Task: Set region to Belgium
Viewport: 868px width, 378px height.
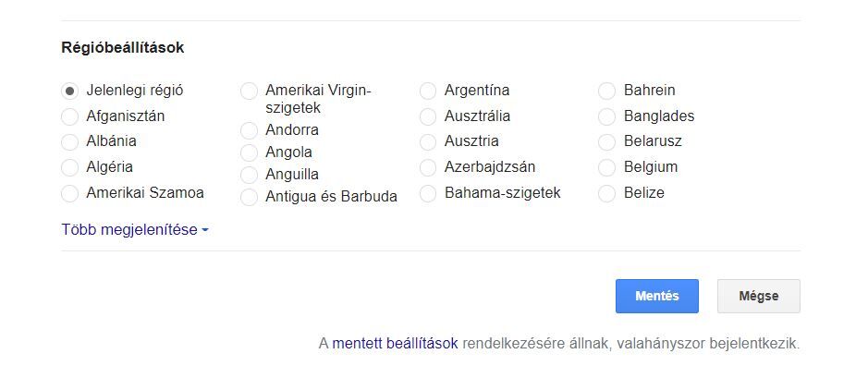Action: (x=607, y=167)
